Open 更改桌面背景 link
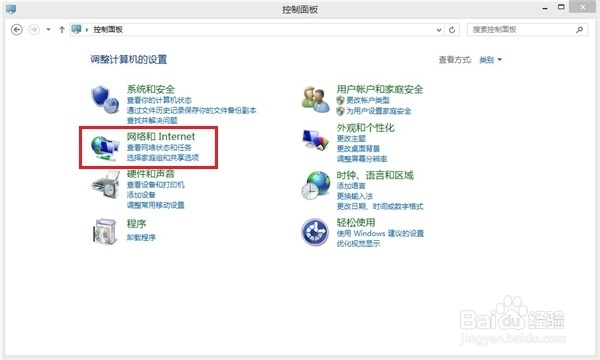Viewport: 600px width, 360px height. [358, 148]
